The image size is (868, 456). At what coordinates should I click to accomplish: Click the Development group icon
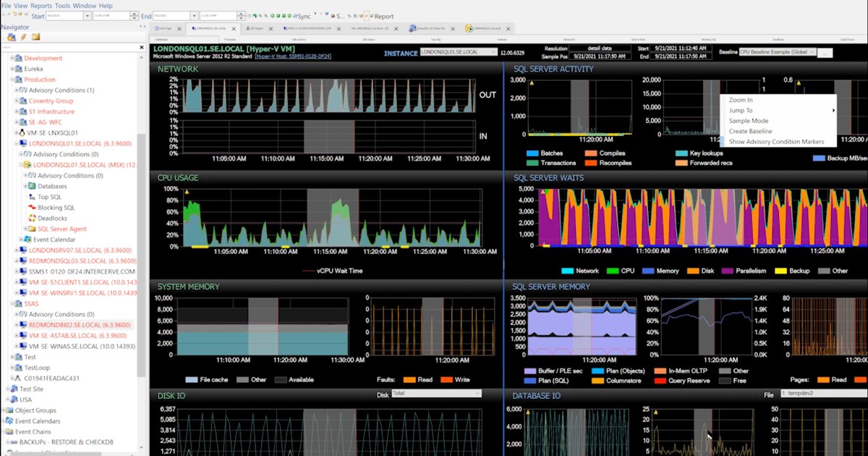tap(18, 59)
